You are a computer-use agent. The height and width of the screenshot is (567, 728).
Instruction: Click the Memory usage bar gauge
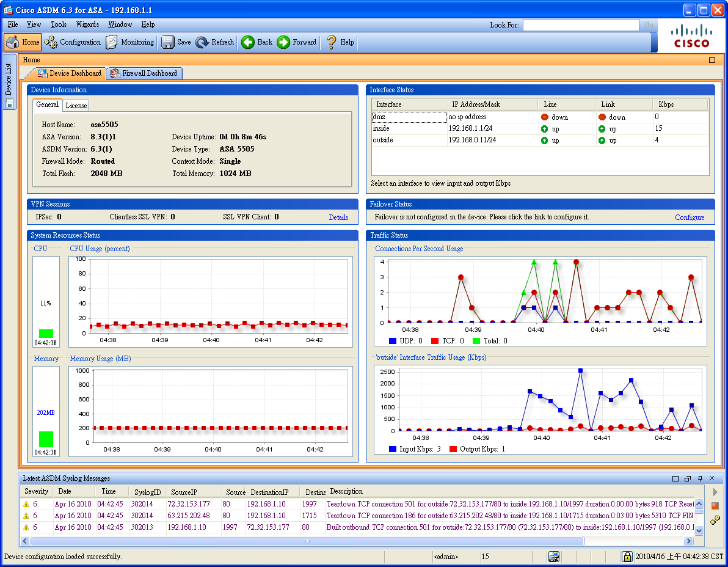click(x=46, y=411)
